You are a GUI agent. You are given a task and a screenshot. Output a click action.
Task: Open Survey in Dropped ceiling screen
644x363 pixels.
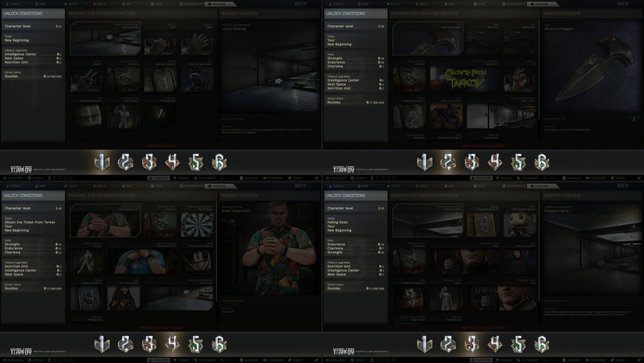618,359
